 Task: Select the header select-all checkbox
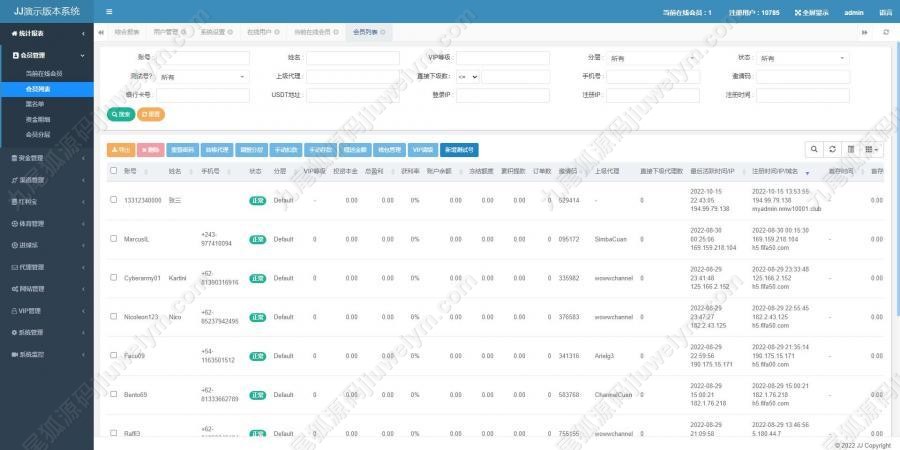click(114, 171)
